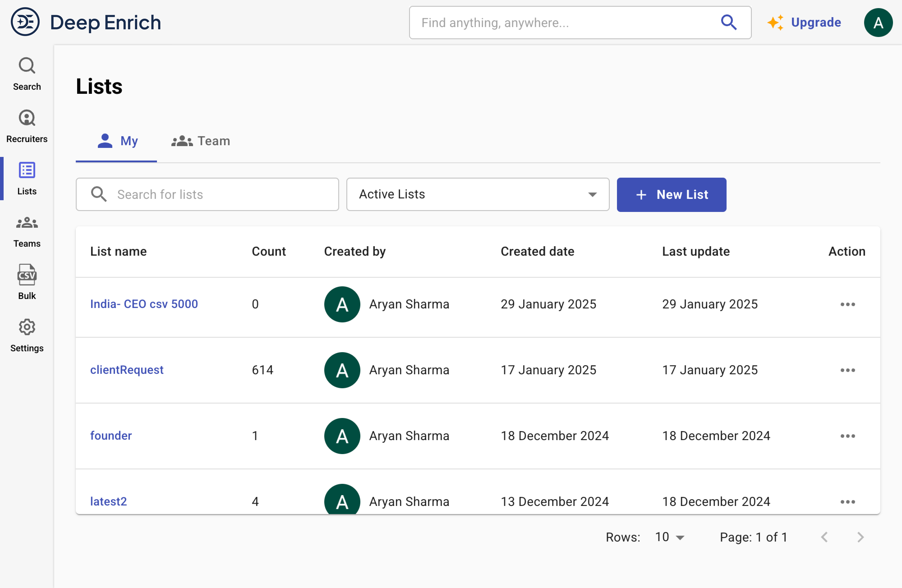Click the Upgrade link

(815, 22)
